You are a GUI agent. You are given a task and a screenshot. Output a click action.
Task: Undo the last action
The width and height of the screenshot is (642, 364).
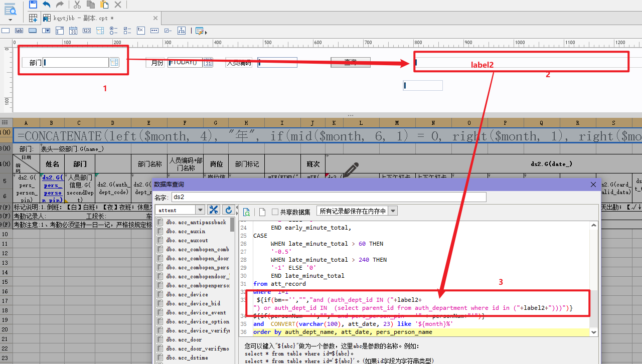pos(46,5)
